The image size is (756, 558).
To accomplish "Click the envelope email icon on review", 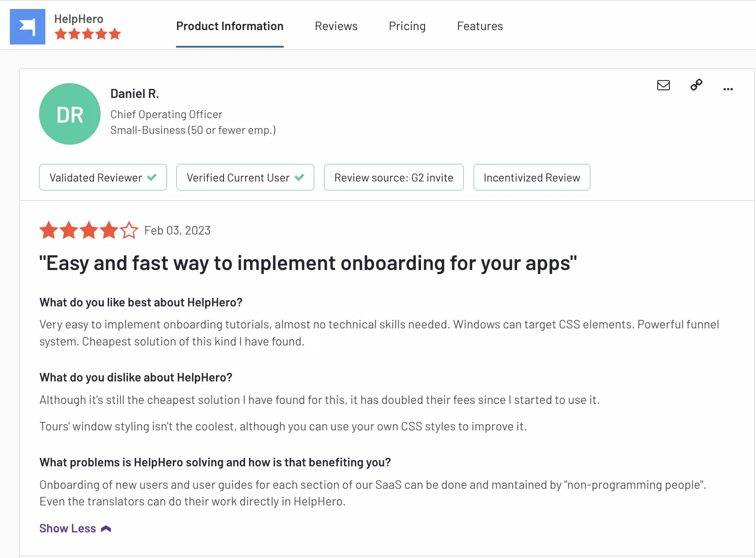I will 663,85.
